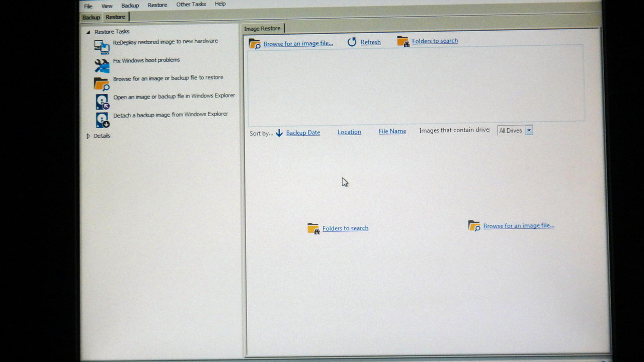Click the top Browse for an image file link

[298, 44]
